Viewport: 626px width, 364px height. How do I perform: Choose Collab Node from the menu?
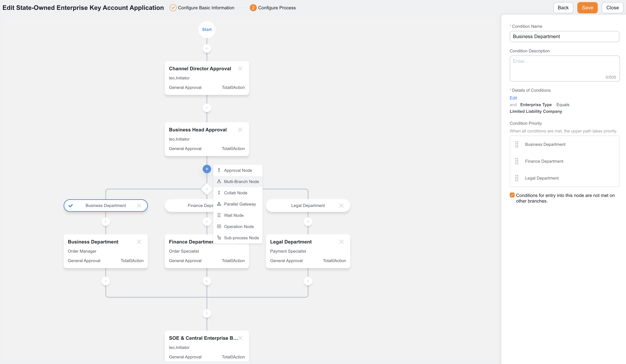click(238, 193)
